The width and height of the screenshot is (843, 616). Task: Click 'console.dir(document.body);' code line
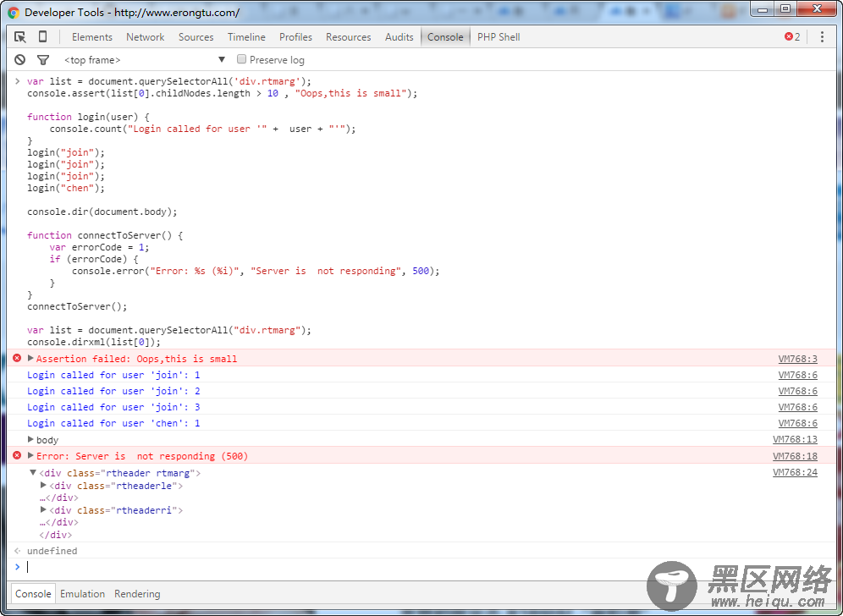[102, 212]
